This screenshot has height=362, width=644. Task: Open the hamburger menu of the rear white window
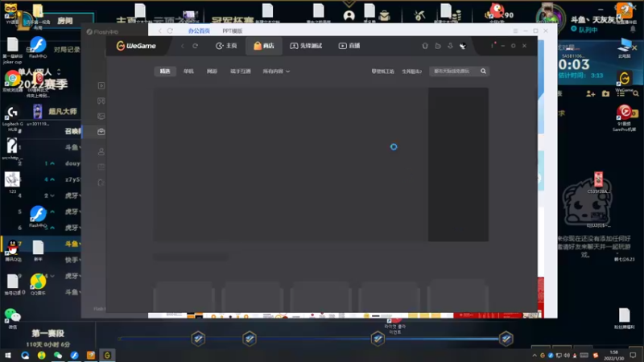pos(515,31)
